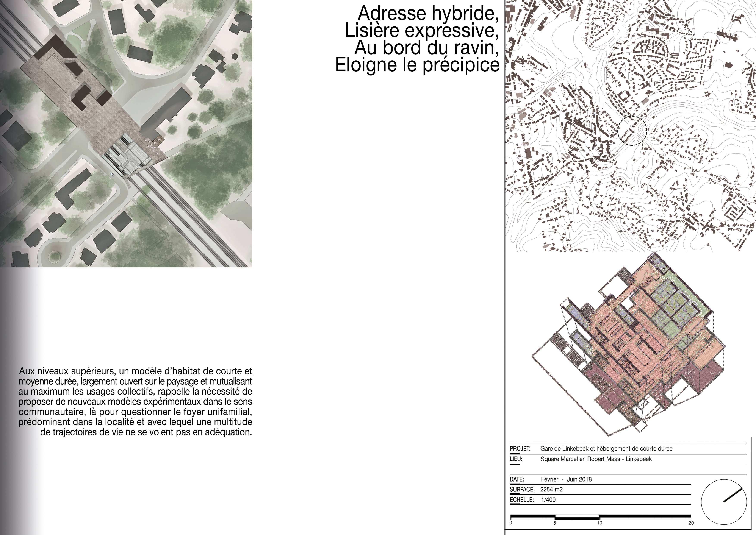
Task: Click the 'Aux niveaux supérieurs' paragraph
Action: tap(135, 402)
